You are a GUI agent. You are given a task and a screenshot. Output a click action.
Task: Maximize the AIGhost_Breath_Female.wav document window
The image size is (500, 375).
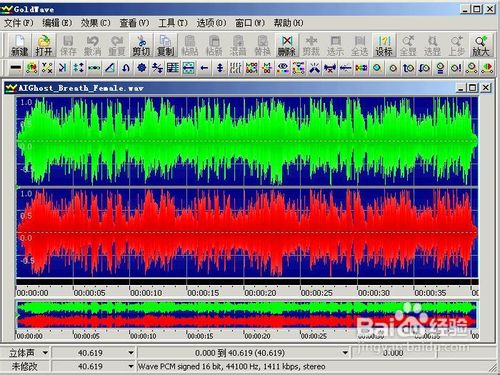tap(473, 88)
